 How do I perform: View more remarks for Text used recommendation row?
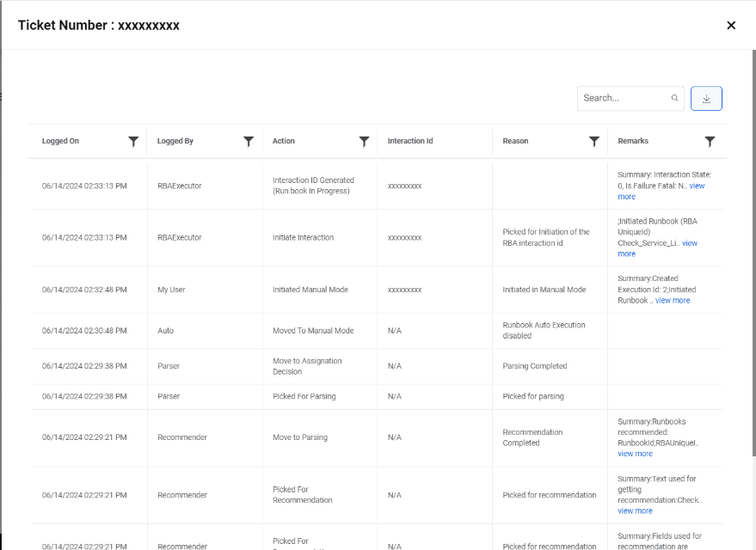point(635,510)
